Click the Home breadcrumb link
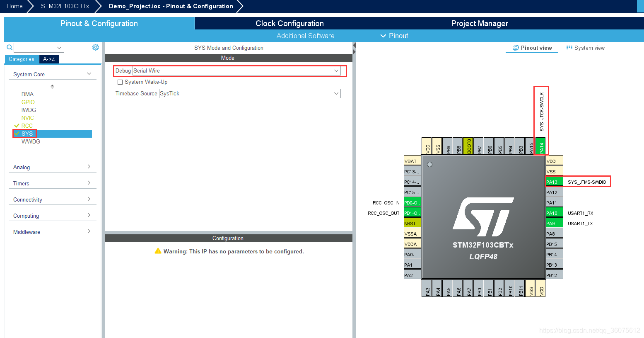Screen dimensions: 644x338 point(14,6)
